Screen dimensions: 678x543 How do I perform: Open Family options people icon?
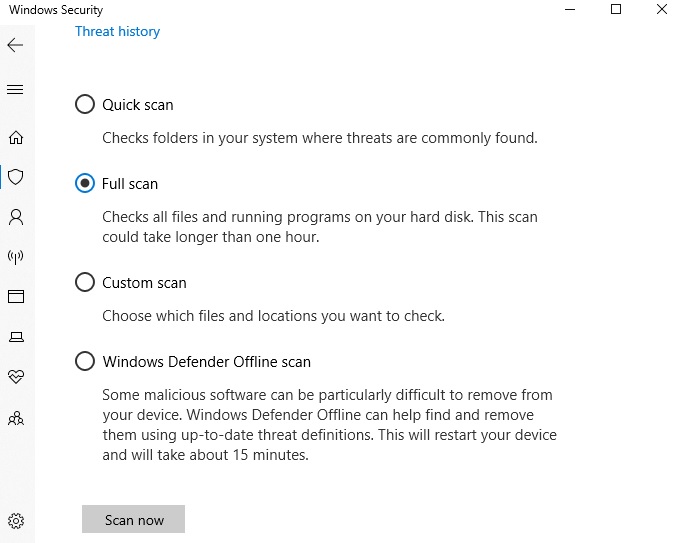pos(16,418)
